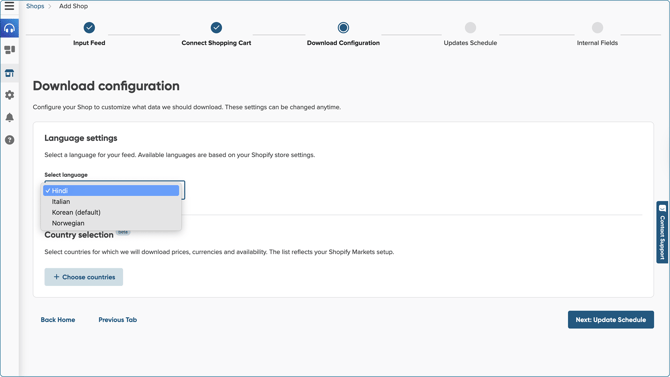Open Internal Fields step label
670x377 pixels.
click(597, 43)
